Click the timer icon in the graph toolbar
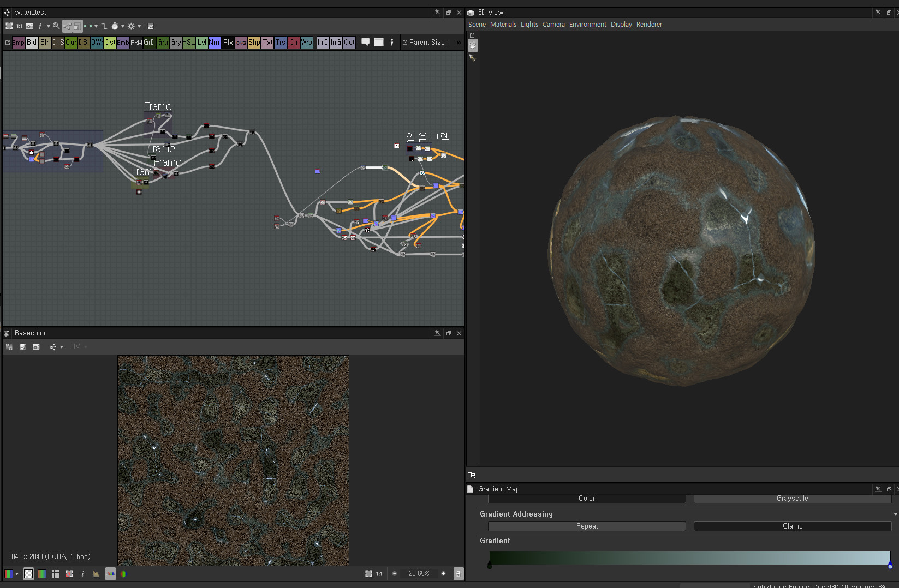This screenshot has height=588, width=899. click(114, 26)
